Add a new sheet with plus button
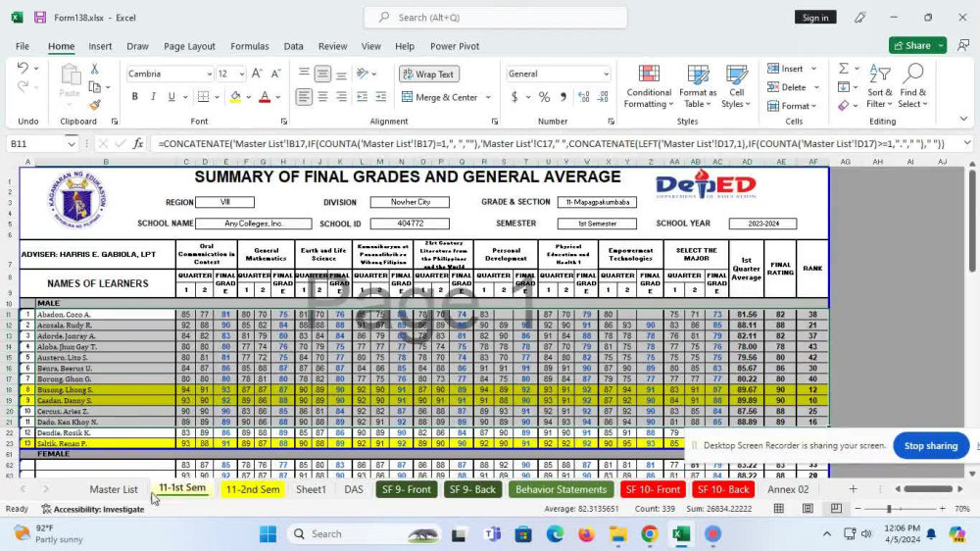This screenshot has height=551, width=980. (854, 489)
